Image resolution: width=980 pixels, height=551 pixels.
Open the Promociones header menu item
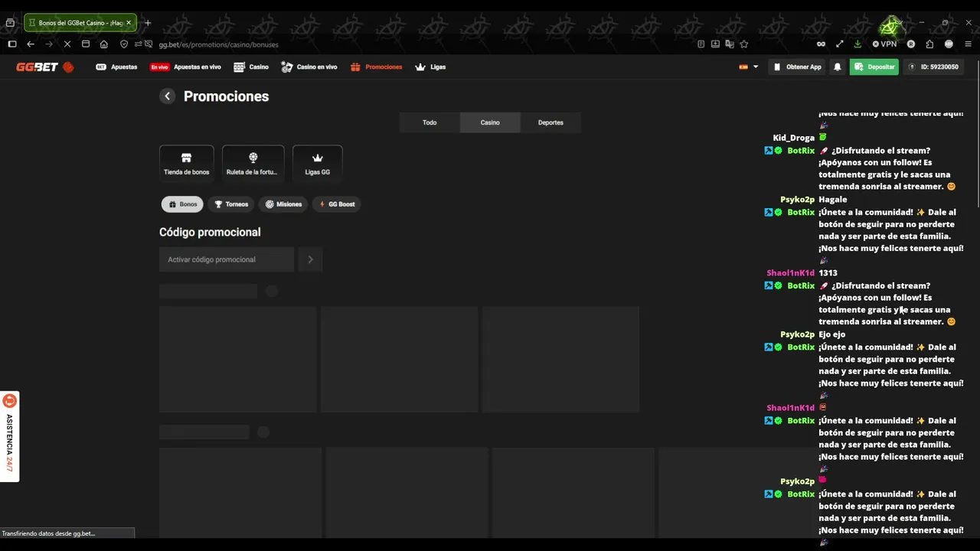[x=376, y=67]
